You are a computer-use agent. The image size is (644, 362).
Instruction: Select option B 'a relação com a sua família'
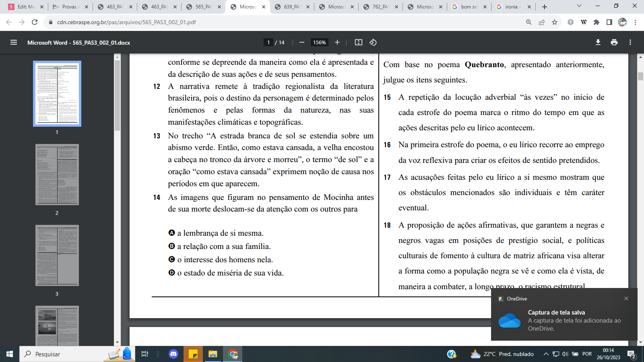(x=219, y=247)
